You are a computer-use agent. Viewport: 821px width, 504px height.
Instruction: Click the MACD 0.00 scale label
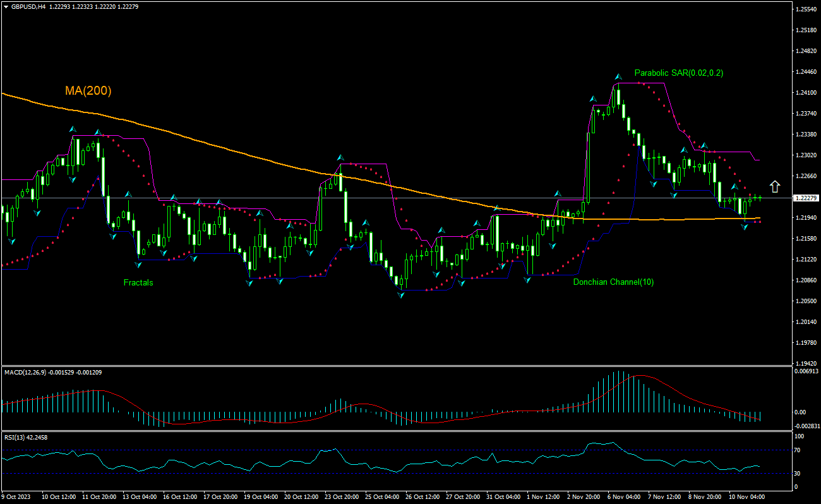800,412
